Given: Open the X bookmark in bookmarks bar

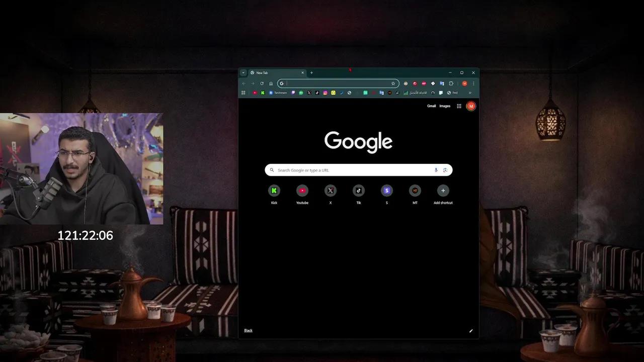Looking at the screenshot, I should point(309,93).
